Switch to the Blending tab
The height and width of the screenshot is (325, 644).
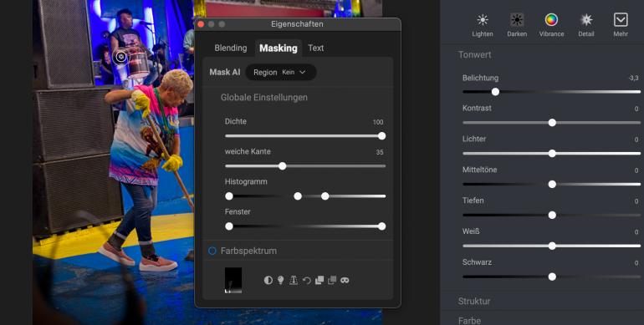(230, 48)
